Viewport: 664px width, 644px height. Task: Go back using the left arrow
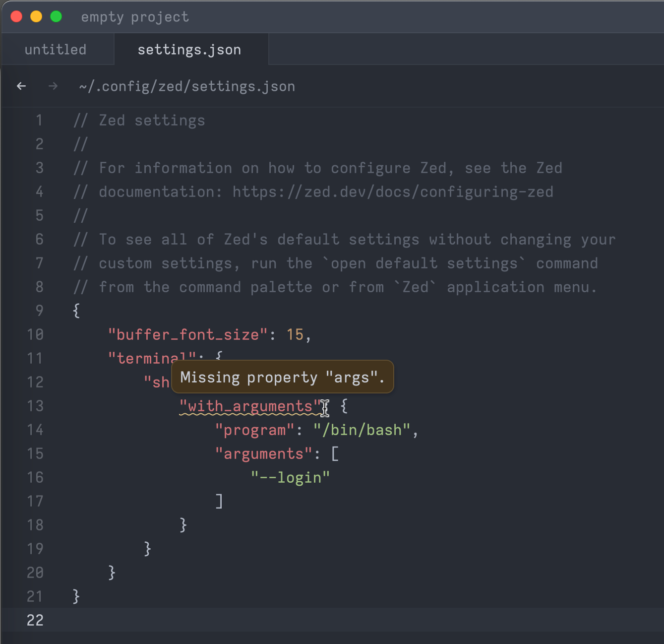click(21, 86)
